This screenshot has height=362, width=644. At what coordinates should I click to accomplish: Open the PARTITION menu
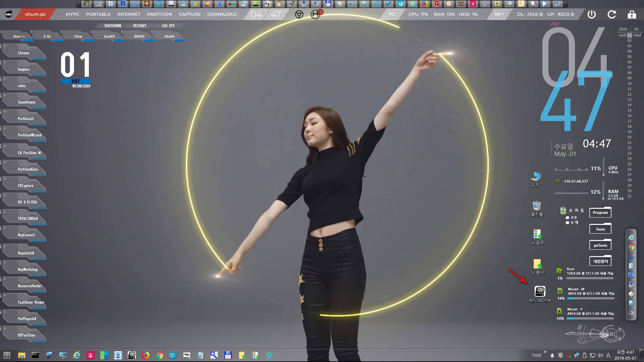(160, 14)
